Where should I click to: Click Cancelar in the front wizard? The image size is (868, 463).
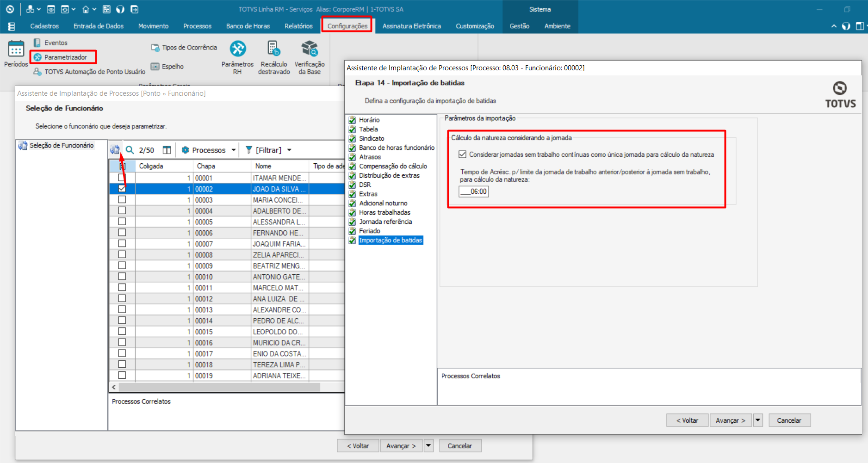pyautogui.click(x=789, y=420)
